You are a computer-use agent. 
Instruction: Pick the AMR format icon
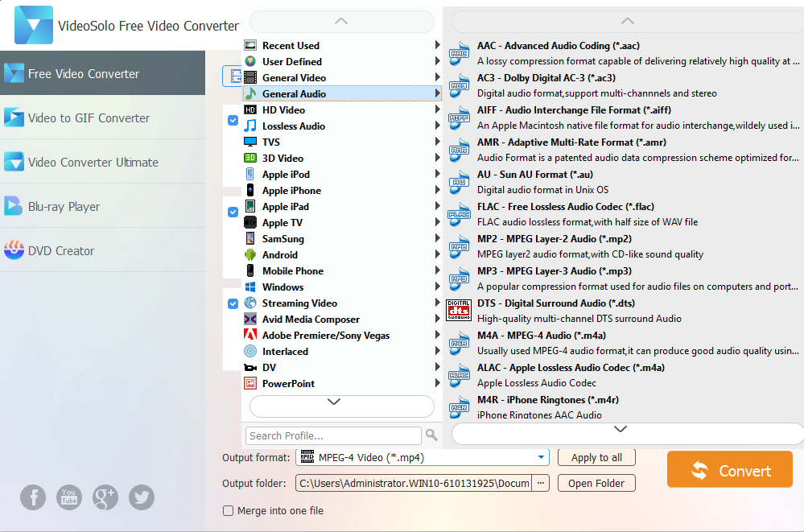[x=459, y=151]
